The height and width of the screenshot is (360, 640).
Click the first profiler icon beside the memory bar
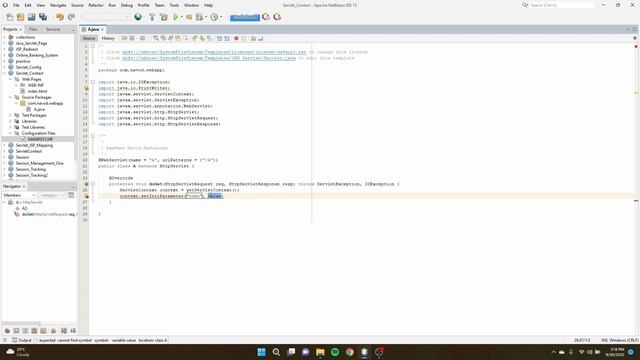[x=266, y=17]
